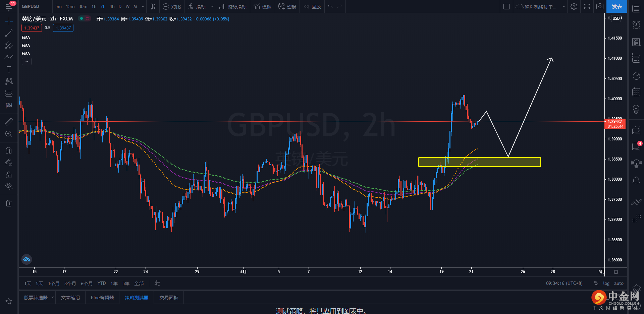644x314 pixels.
Task: Enter fullscreen mode
Action: pos(587,6)
